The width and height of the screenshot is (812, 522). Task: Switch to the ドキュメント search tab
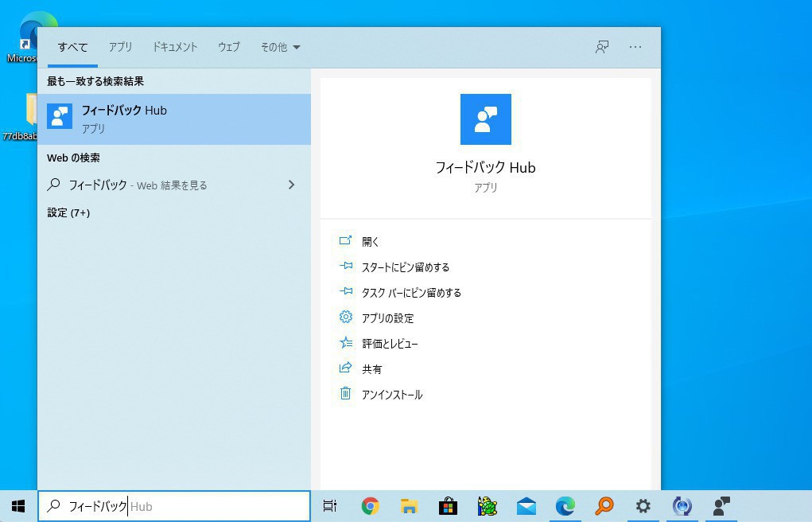175,47
